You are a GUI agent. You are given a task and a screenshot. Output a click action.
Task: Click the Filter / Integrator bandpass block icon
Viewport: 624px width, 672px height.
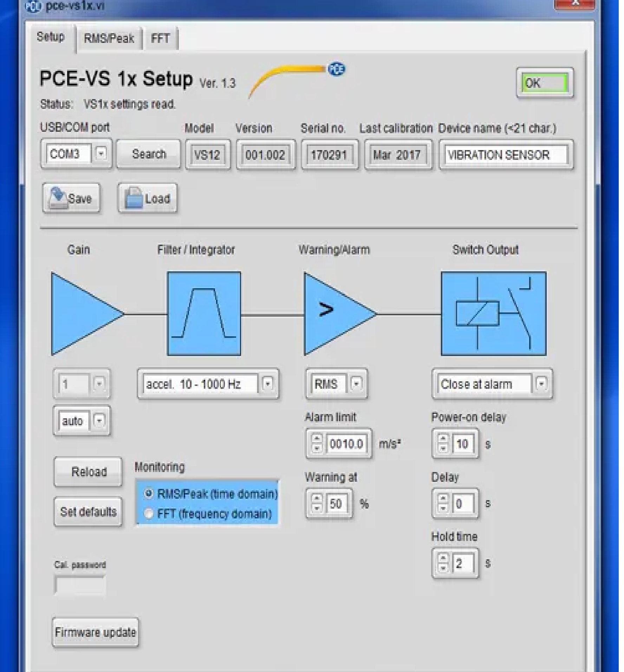[x=204, y=314]
